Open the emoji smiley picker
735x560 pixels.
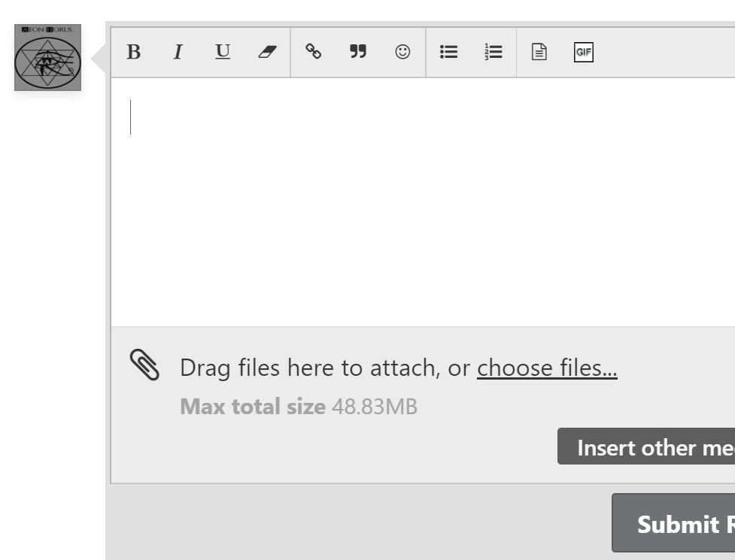click(403, 52)
